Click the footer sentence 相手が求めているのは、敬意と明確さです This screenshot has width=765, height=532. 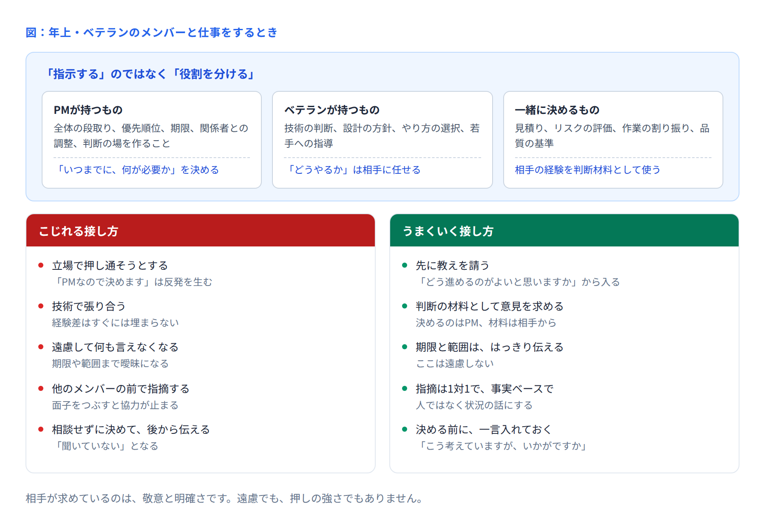point(129,498)
